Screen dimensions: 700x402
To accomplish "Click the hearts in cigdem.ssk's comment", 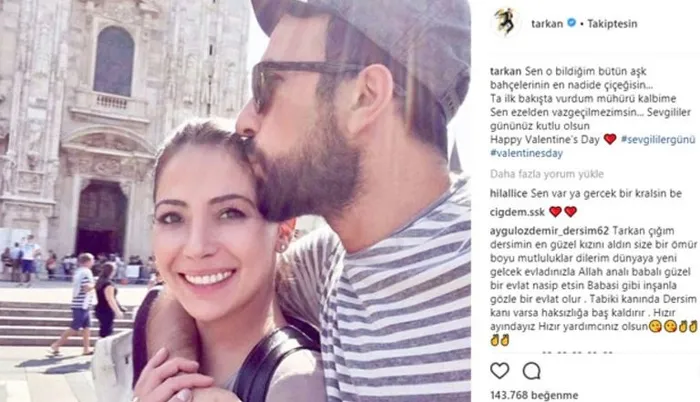I will 563,212.
